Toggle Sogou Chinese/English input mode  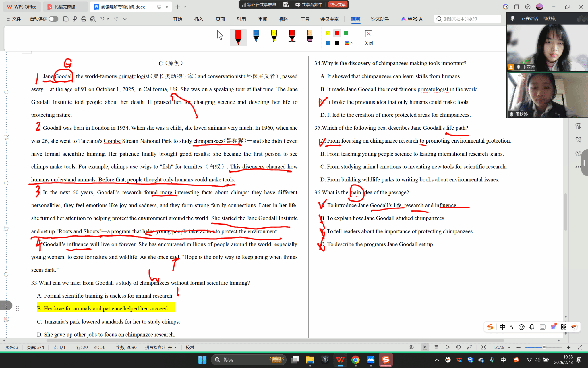pos(502,327)
